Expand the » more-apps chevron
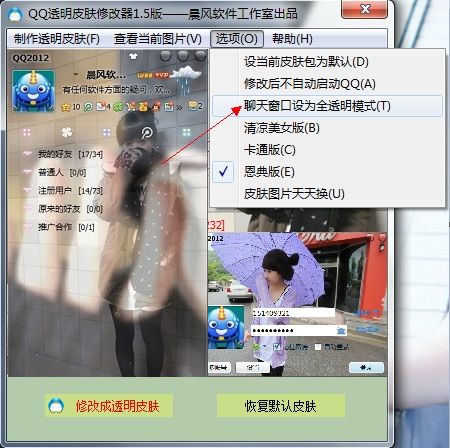 180,107
